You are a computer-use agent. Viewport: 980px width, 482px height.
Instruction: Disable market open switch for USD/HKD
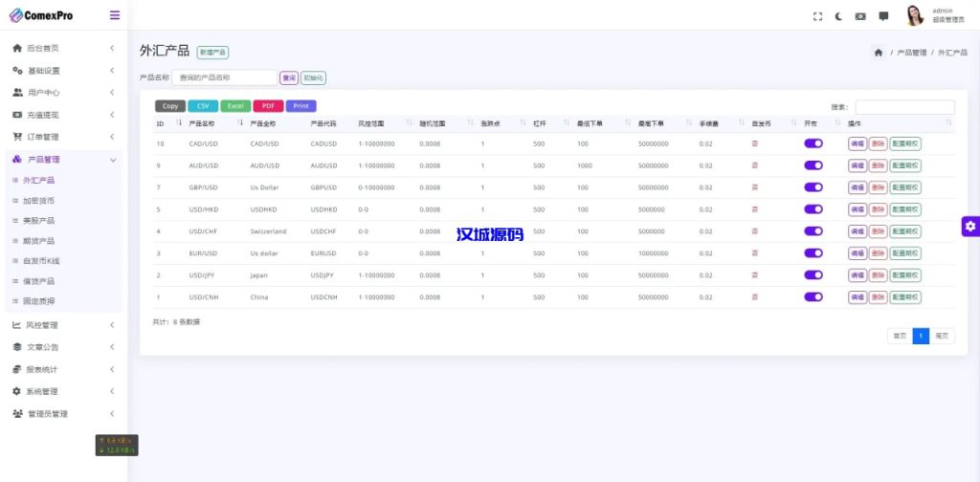(x=813, y=209)
